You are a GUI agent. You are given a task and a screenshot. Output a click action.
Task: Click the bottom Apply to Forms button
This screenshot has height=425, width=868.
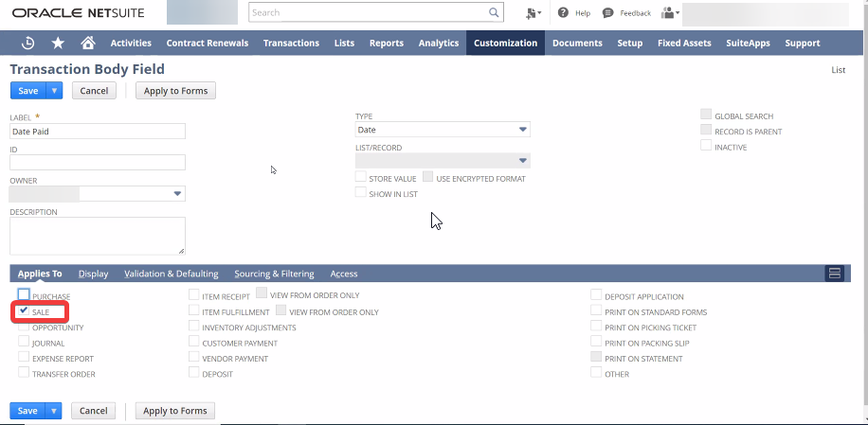click(175, 411)
